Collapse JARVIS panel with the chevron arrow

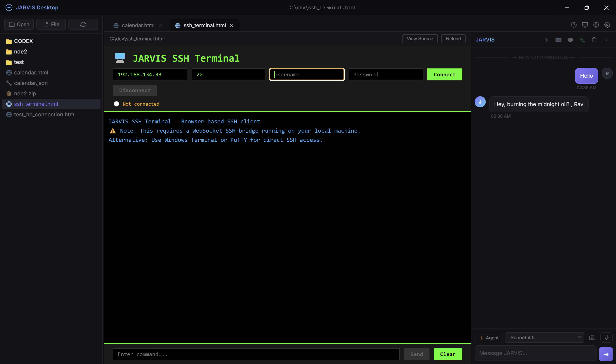pos(606,40)
